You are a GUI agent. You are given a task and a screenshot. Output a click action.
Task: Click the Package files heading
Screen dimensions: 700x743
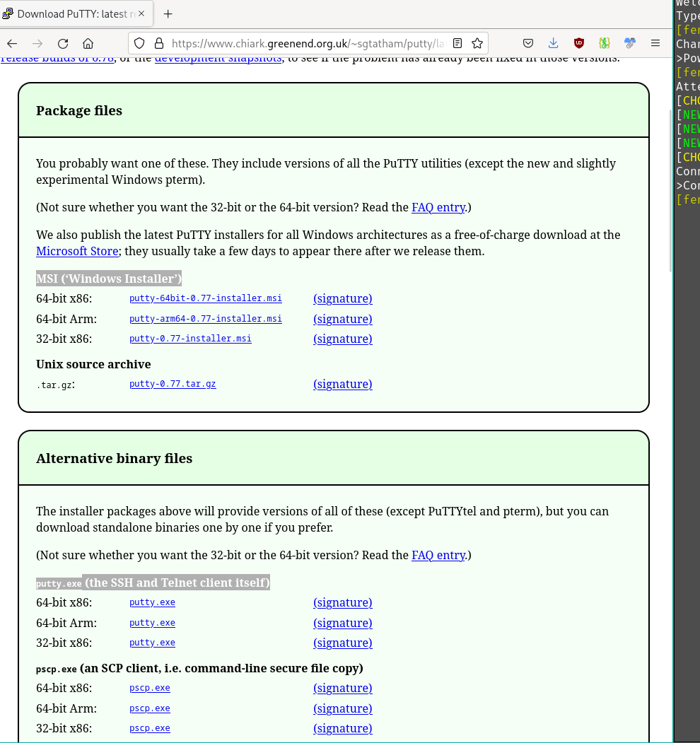click(79, 110)
